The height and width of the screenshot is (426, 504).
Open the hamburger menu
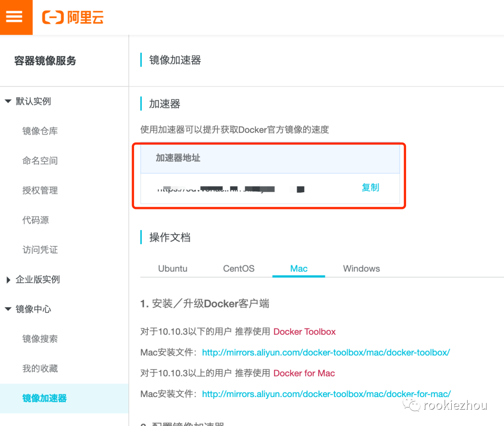(x=14, y=17)
